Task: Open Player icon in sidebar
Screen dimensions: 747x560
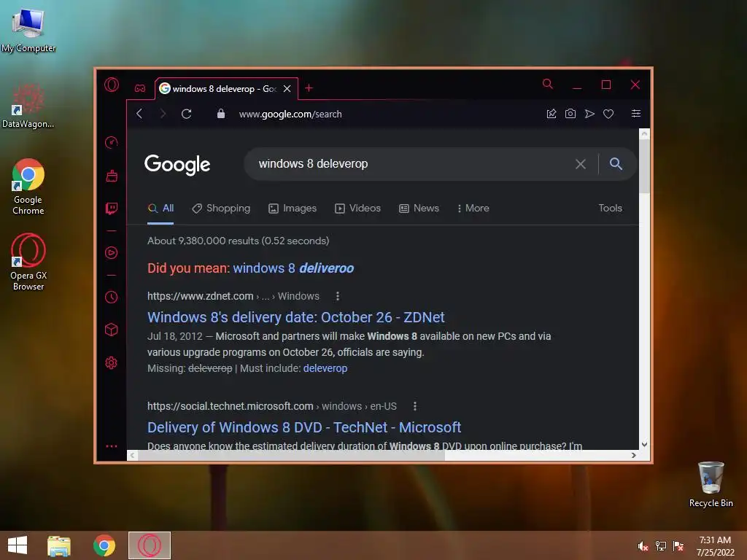Action: pyautogui.click(x=112, y=253)
